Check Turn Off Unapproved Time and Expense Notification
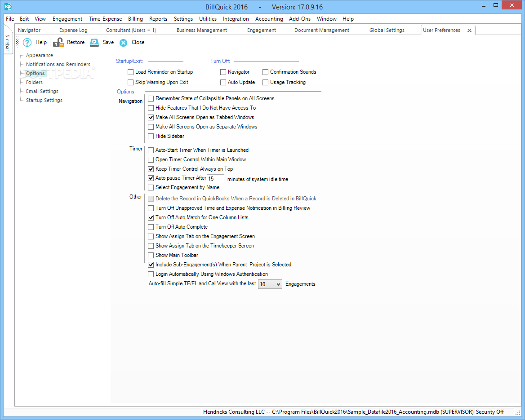This screenshot has width=525, height=420. coord(151,208)
